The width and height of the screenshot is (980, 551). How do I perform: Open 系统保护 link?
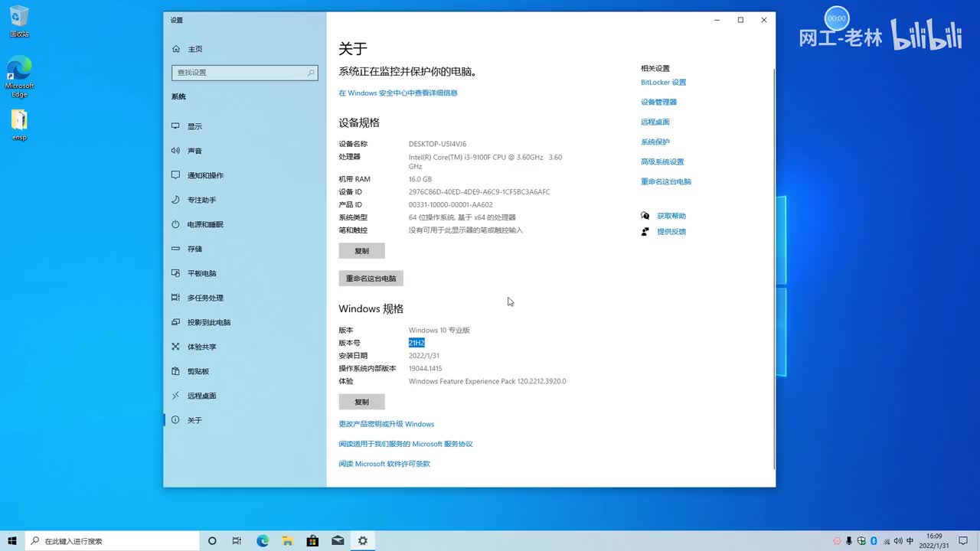pyautogui.click(x=655, y=142)
